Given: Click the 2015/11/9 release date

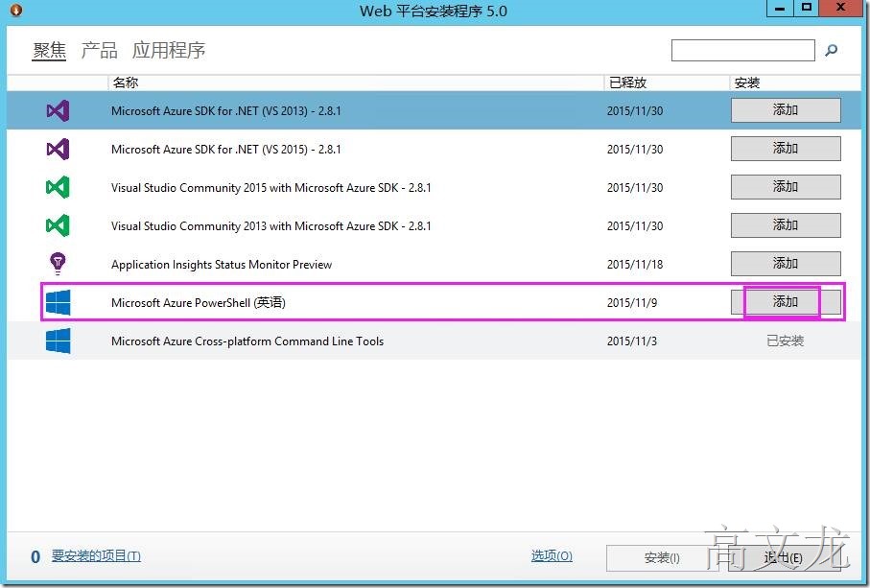Looking at the screenshot, I should (x=632, y=303).
